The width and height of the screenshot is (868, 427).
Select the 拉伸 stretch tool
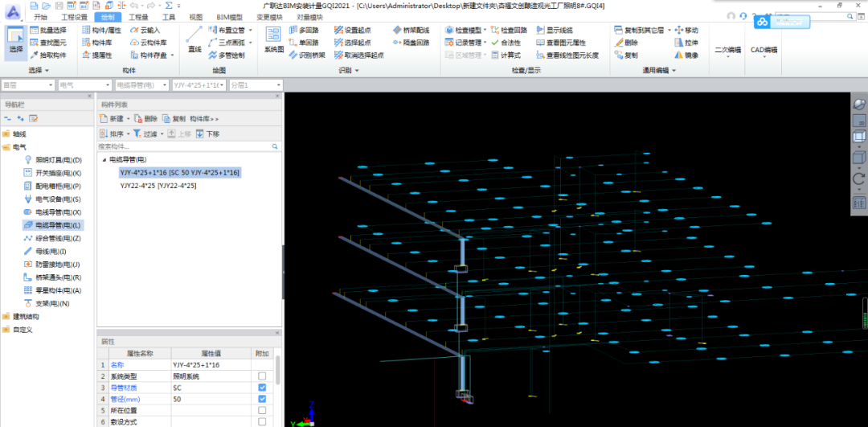687,43
